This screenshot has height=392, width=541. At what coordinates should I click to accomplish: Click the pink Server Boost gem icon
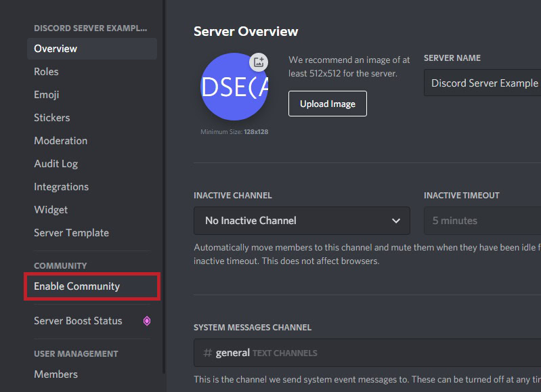click(147, 321)
